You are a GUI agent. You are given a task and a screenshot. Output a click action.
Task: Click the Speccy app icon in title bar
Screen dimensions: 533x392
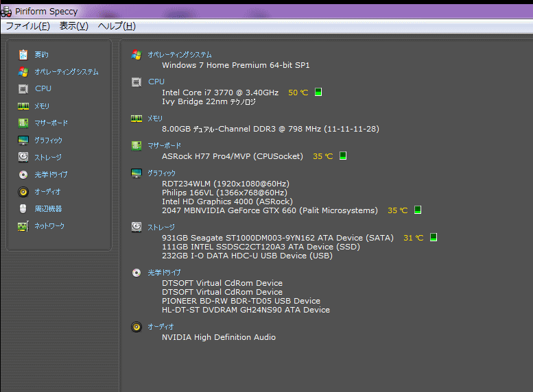point(6,12)
